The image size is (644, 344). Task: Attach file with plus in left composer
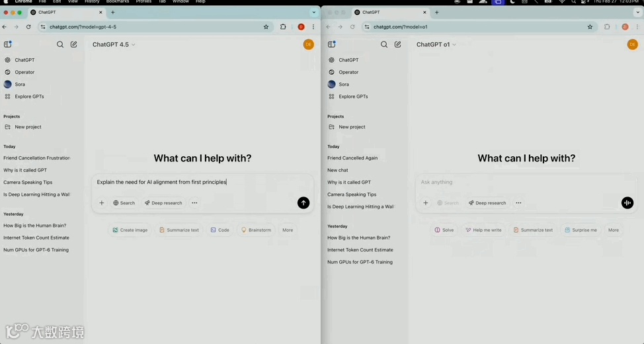point(101,202)
